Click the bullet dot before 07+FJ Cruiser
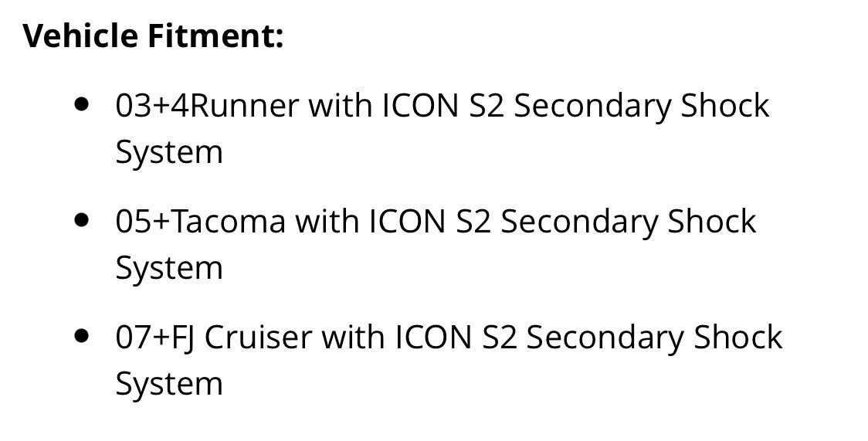 [81, 335]
